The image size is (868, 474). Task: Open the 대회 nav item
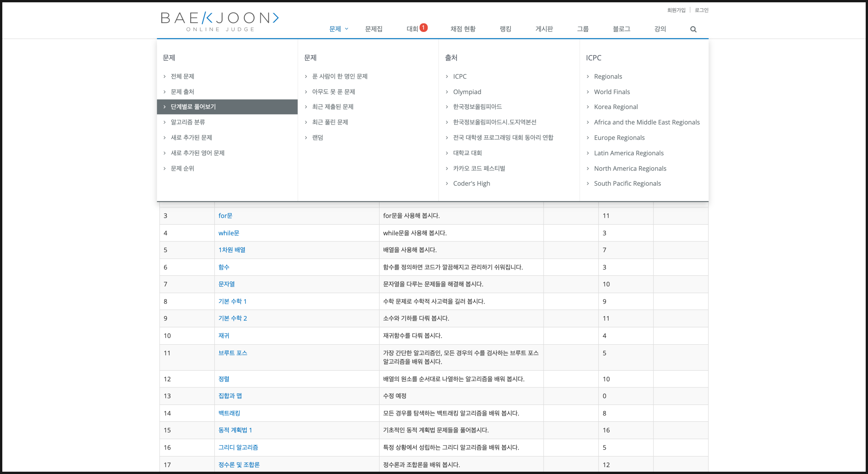(x=412, y=29)
